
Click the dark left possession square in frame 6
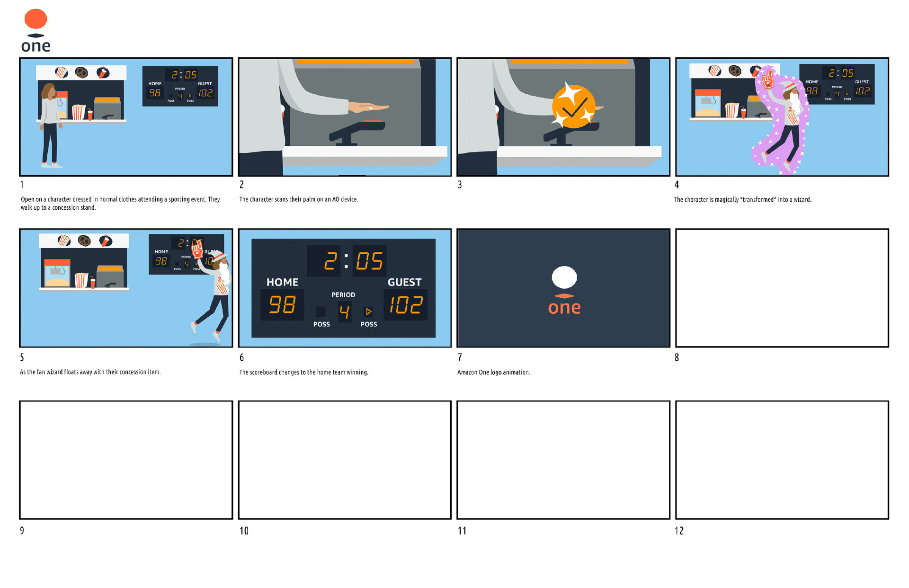pos(321,312)
